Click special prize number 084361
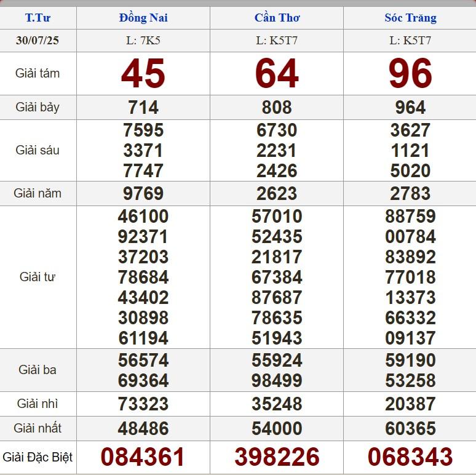The height and width of the screenshot is (475, 476). pos(143,457)
